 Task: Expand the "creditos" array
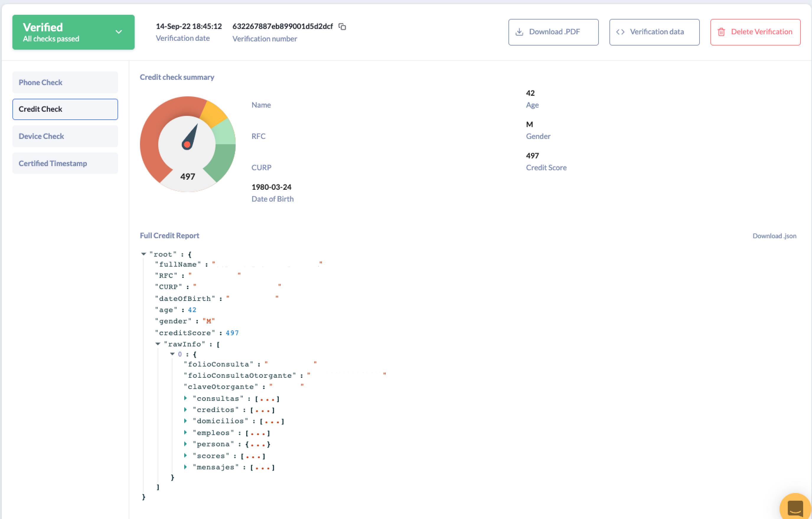185,410
